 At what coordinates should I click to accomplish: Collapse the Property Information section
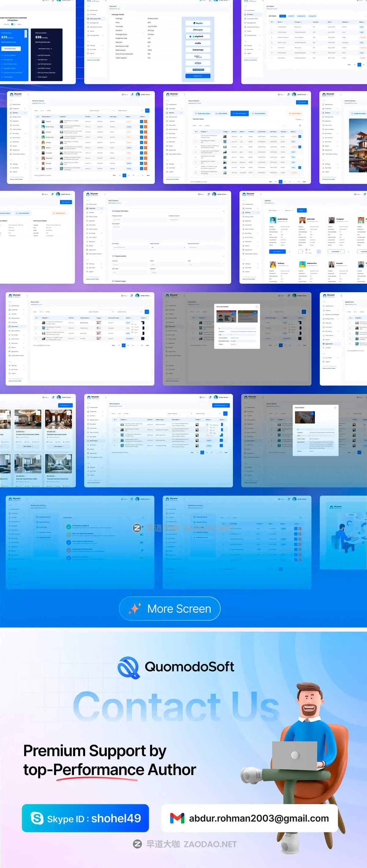point(224,211)
